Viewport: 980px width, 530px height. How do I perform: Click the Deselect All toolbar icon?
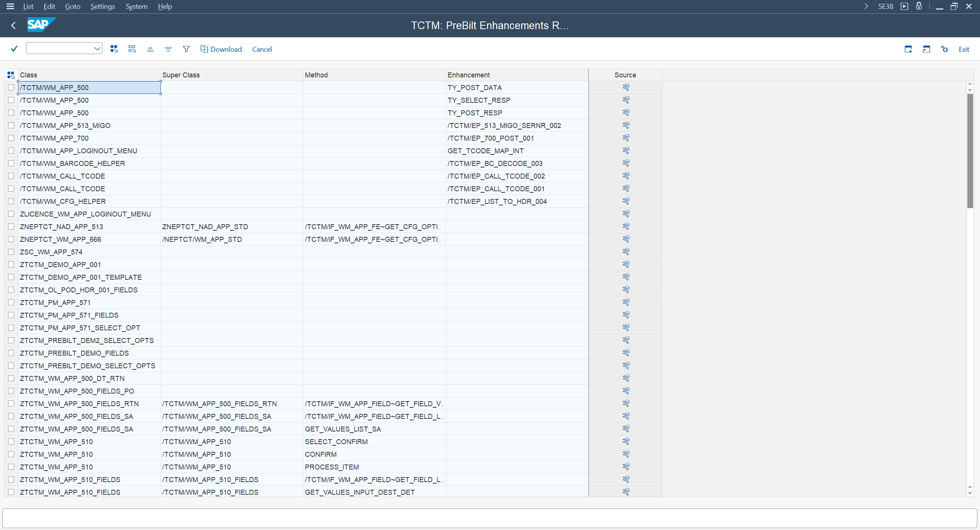click(132, 49)
